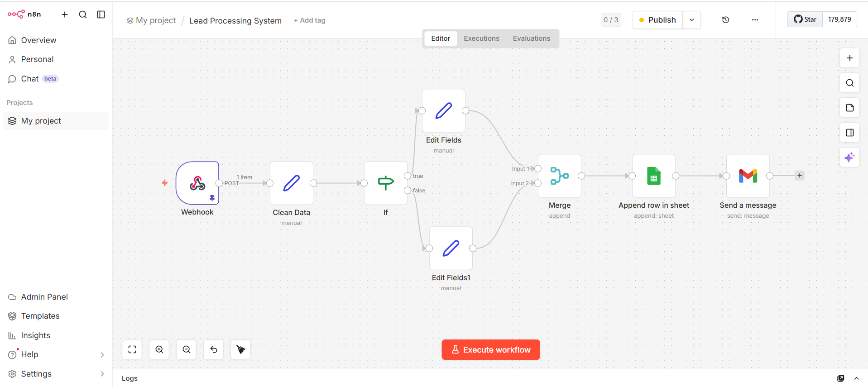Select the Edit Fields node
Image resolution: width=868 pixels, height=387 pixels.
pyautogui.click(x=444, y=110)
